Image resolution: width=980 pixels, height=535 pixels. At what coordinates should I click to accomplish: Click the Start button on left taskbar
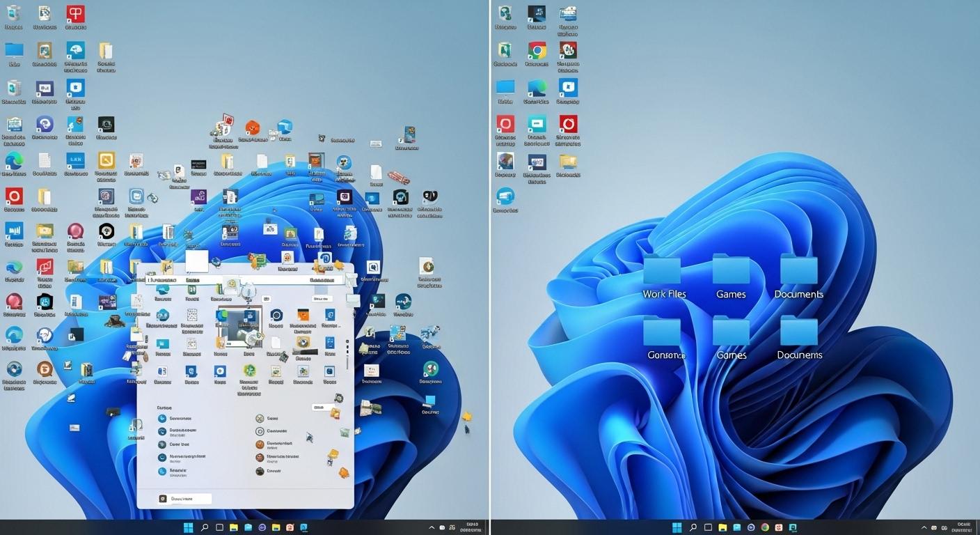188,527
